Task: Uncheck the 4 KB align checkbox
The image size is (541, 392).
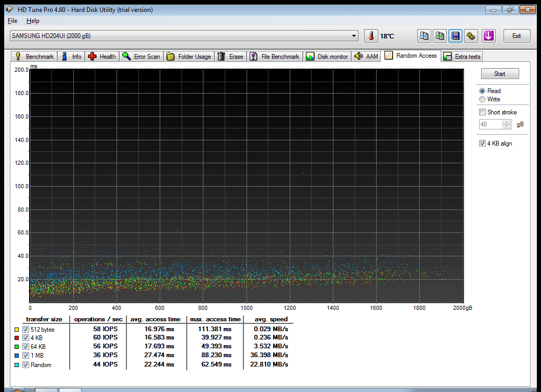Action: (x=482, y=143)
